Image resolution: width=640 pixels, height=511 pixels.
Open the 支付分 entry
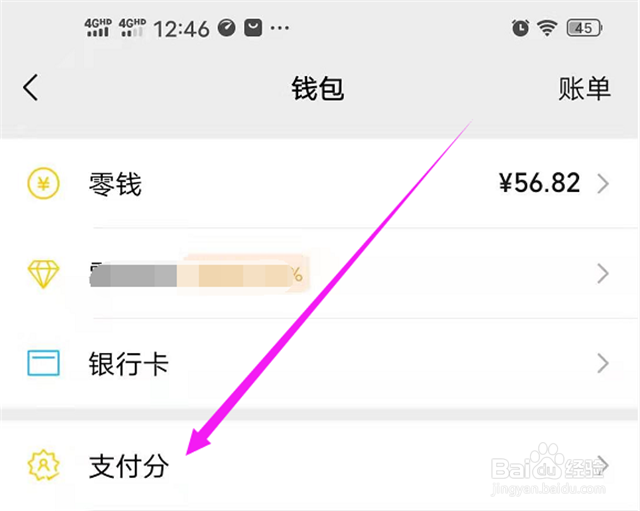(x=129, y=465)
